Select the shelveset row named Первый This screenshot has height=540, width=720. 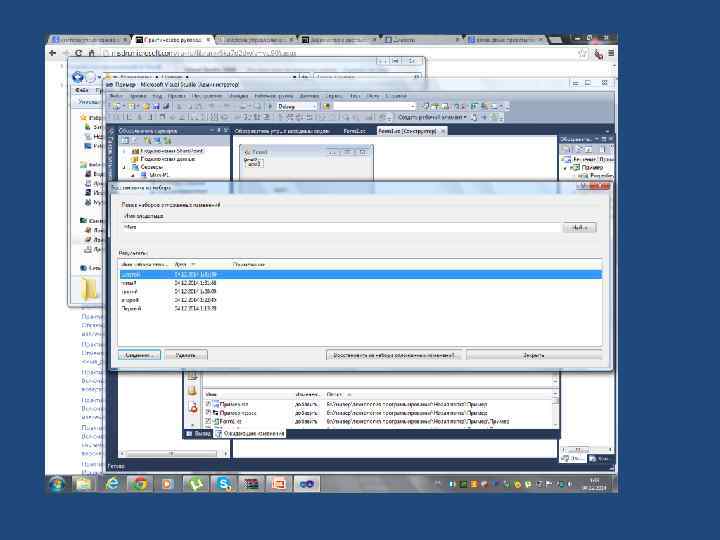coord(360,309)
